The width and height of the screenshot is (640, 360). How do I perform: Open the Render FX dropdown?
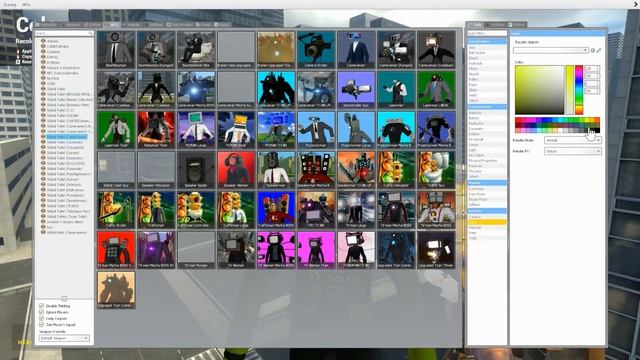(573, 151)
